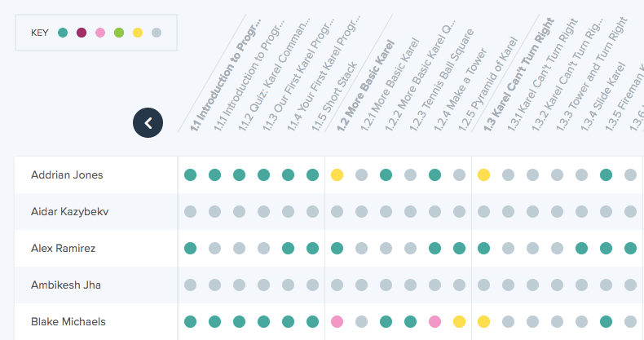Viewport: 644px width, 340px height.
Task: Click Alex Ramirez's teal 1.1.5 Short Stack dot
Action: coord(312,248)
